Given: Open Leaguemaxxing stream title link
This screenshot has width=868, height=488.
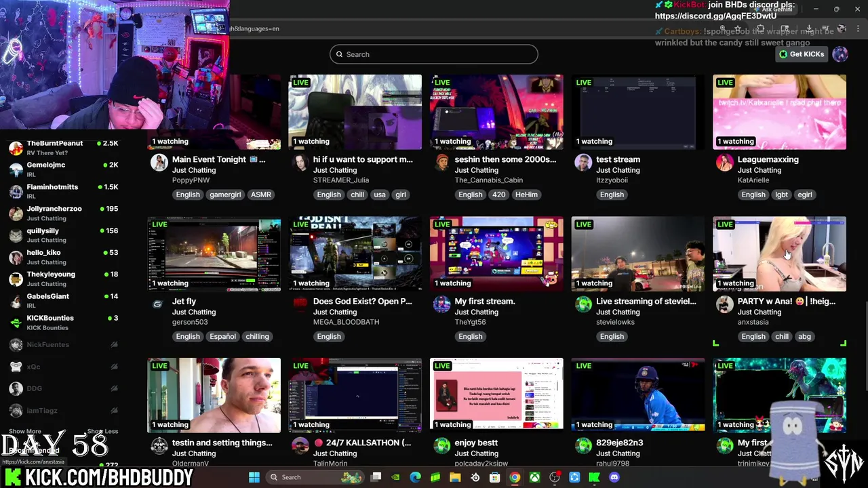Looking at the screenshot, I should (768, 159).
